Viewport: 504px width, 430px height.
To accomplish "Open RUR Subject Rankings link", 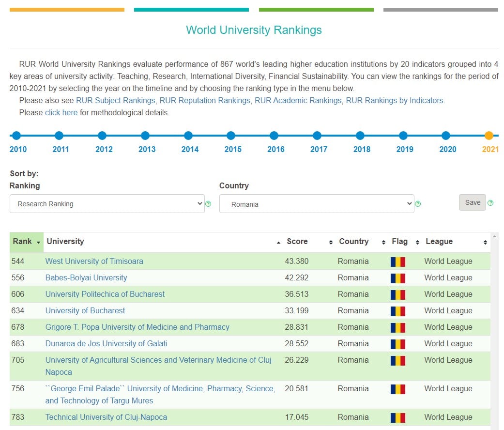I will point(115,101).
